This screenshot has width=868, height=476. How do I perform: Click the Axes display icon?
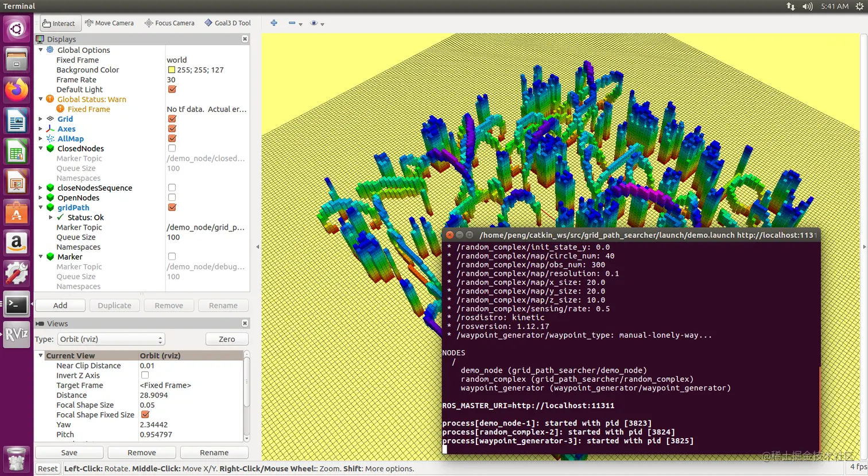tap(50, 129)
